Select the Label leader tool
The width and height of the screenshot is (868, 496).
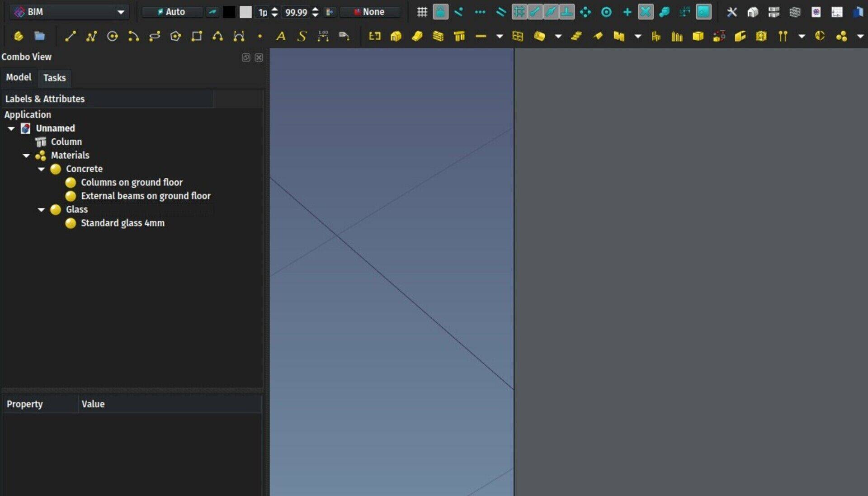(344, 36)
